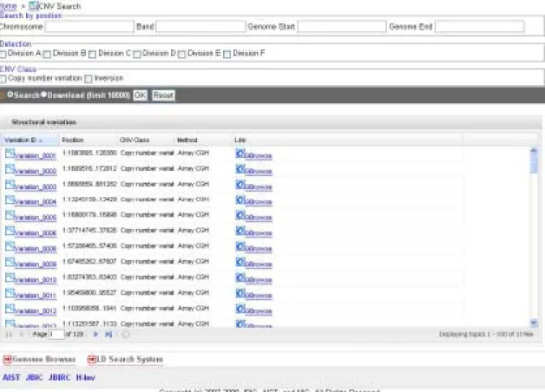The width and height of the screenshot is (545, 392).
Task: Open detail icon beside Variation_0001
Action: pyautogui.click(x=10, y=154)
